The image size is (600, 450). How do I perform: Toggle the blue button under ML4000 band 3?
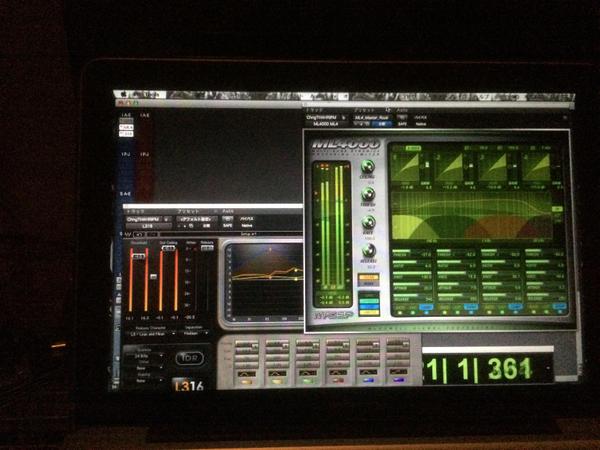point(515,307)
